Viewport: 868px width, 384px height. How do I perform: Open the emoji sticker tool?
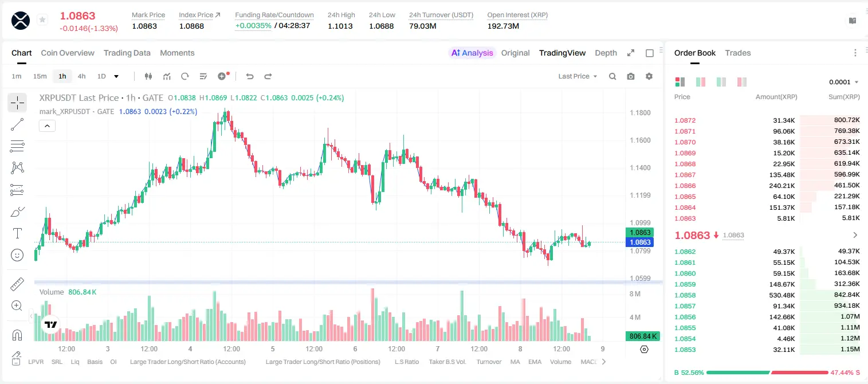(x=17, y=255)
